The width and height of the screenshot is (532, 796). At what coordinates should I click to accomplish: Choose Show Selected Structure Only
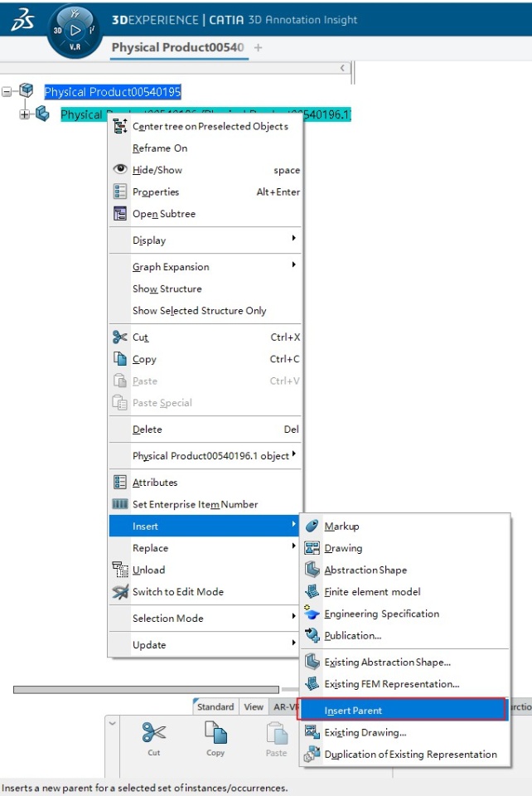(x=205, y=310)
